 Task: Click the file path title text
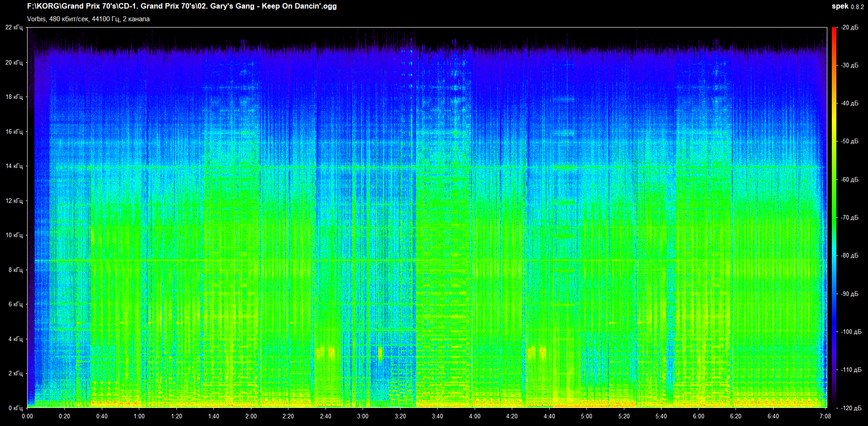(182, 6)
